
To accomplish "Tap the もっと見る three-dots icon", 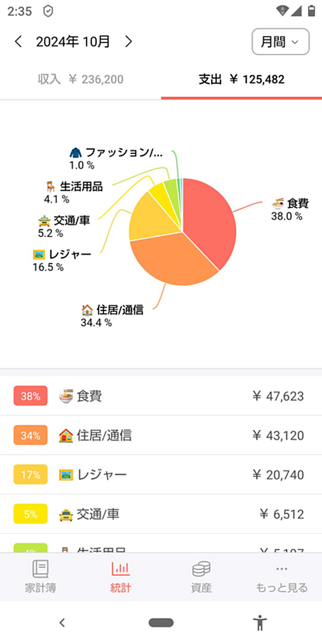I will 282,569.
